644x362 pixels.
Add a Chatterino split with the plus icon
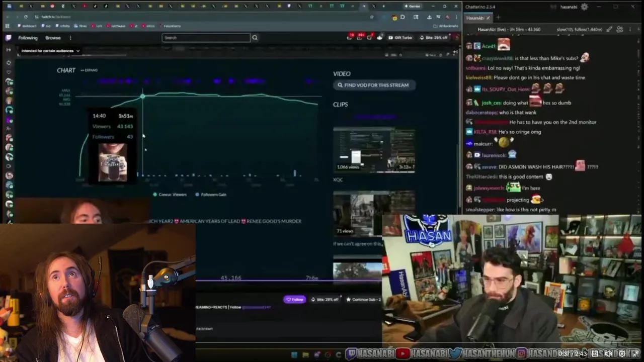click(638, 29)
